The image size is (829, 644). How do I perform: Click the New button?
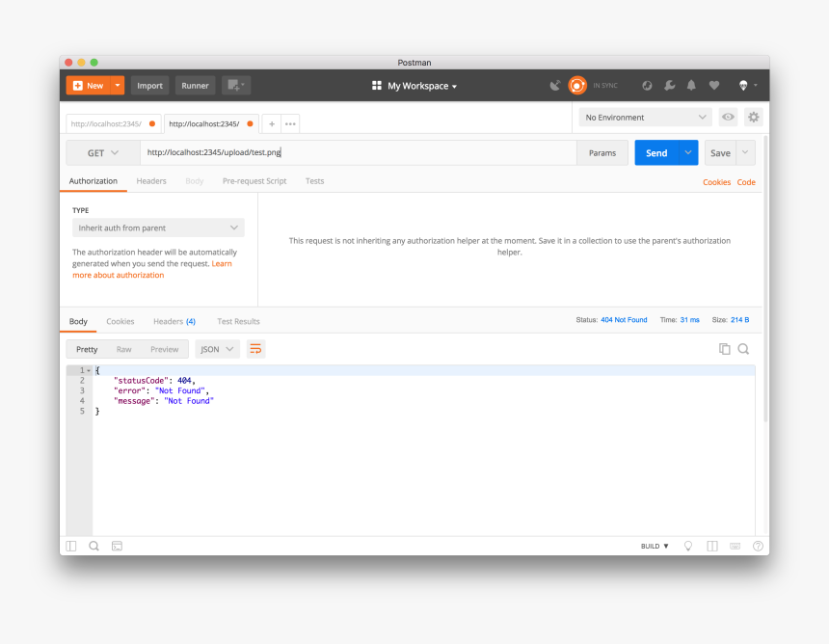pos(89,85)
